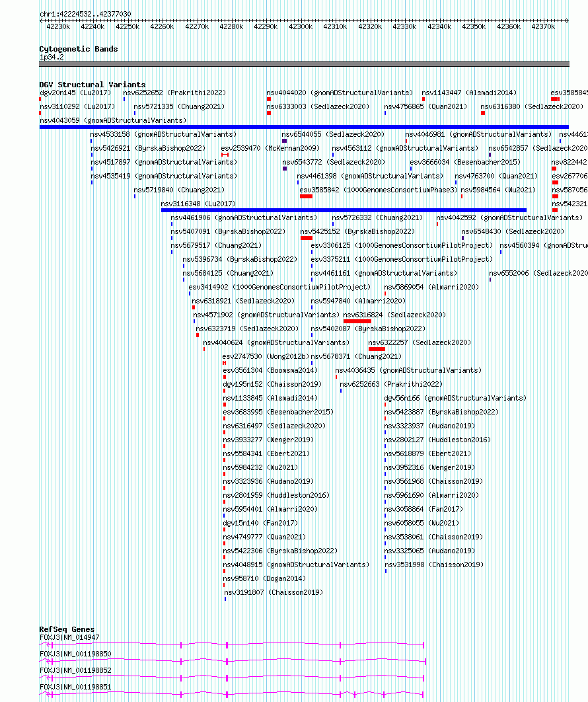588x702 pixels.
Task: Click FOXJ3|NM_001198851 transcript label
Action: tap(75, 687)
